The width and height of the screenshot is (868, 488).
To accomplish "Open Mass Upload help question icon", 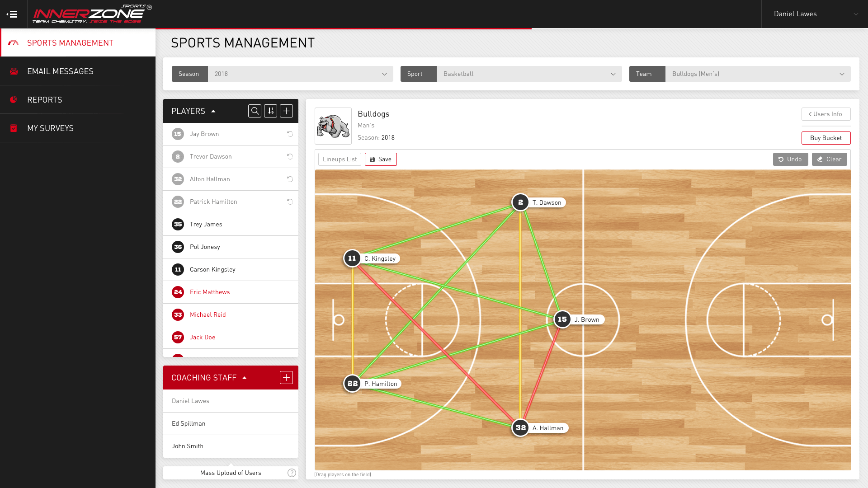I will 292,473.
